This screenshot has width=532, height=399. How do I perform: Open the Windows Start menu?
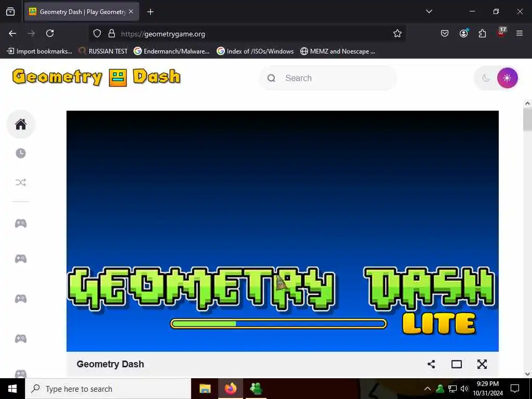[x=12, y=389]
